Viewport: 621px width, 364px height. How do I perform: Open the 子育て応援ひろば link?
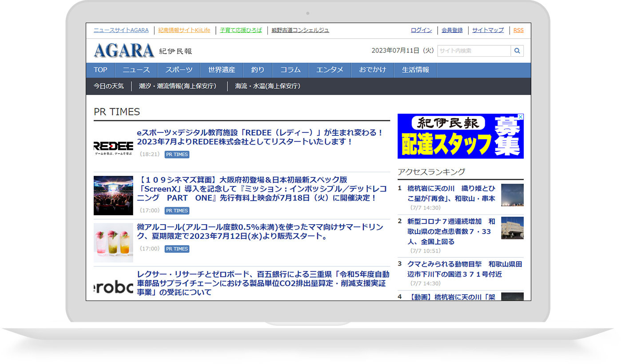coord(241,30)
